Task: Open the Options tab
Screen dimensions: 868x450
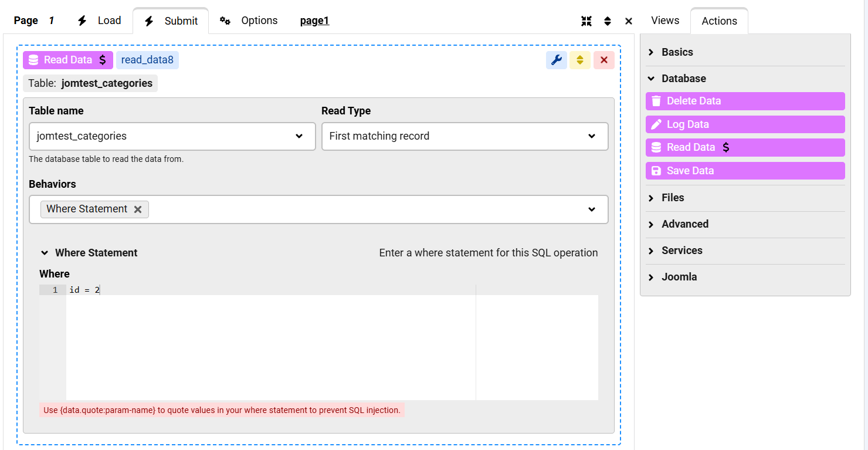Action: [x=248, y=21]
